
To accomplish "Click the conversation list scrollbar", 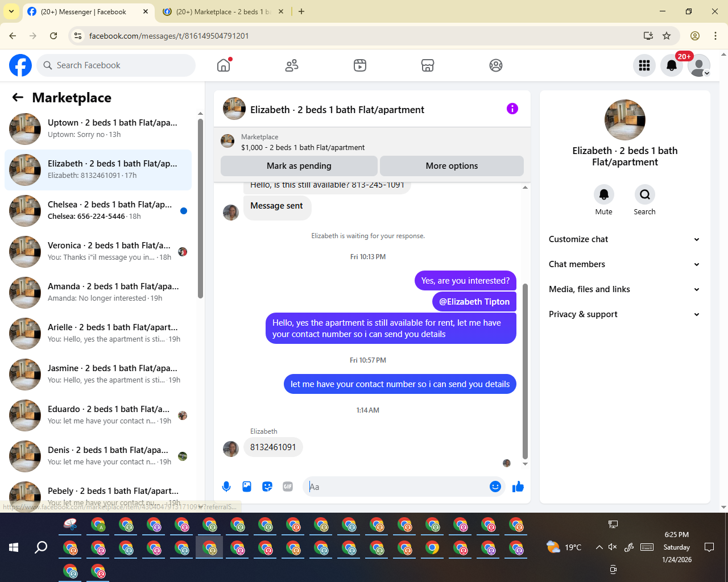I will (x=200, y=208).
